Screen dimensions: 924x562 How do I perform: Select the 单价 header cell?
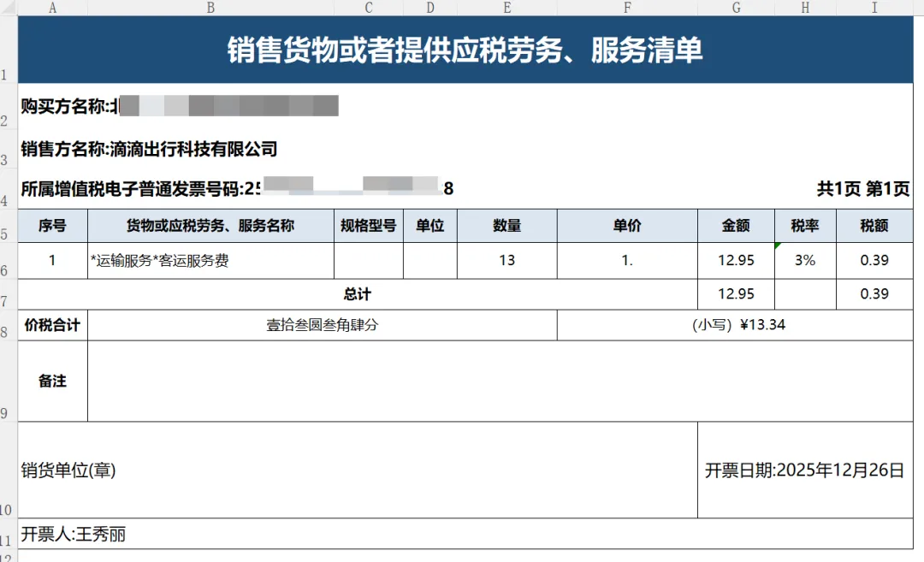point(627,226)
